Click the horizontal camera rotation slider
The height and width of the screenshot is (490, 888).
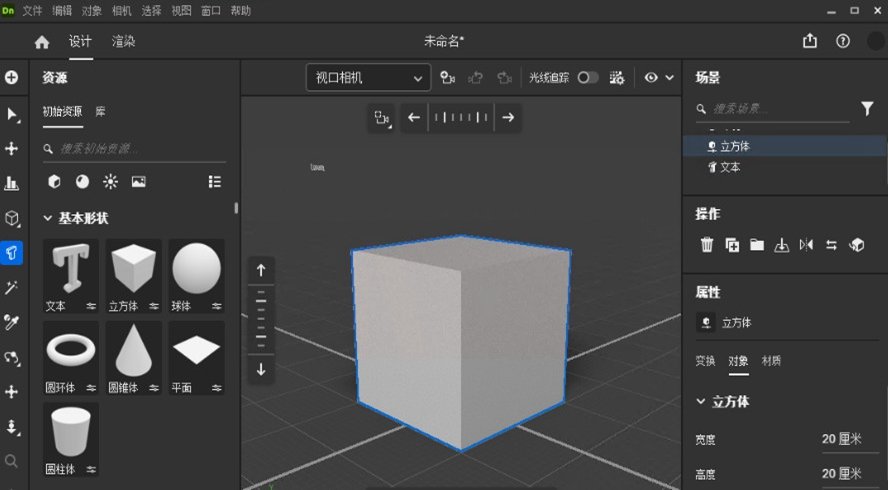461,117
